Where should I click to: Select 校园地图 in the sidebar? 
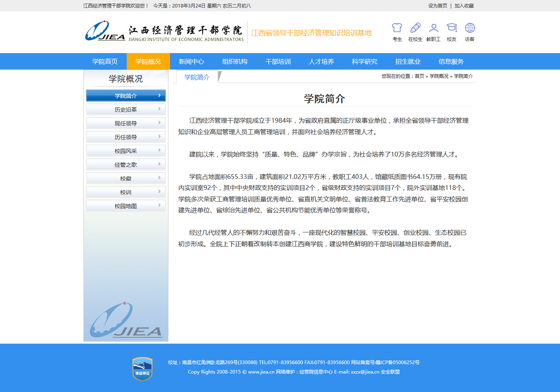point(126,206)
